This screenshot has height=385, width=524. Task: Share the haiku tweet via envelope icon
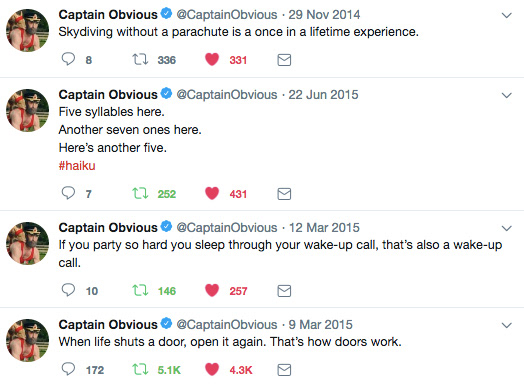[x=284, y=194]
